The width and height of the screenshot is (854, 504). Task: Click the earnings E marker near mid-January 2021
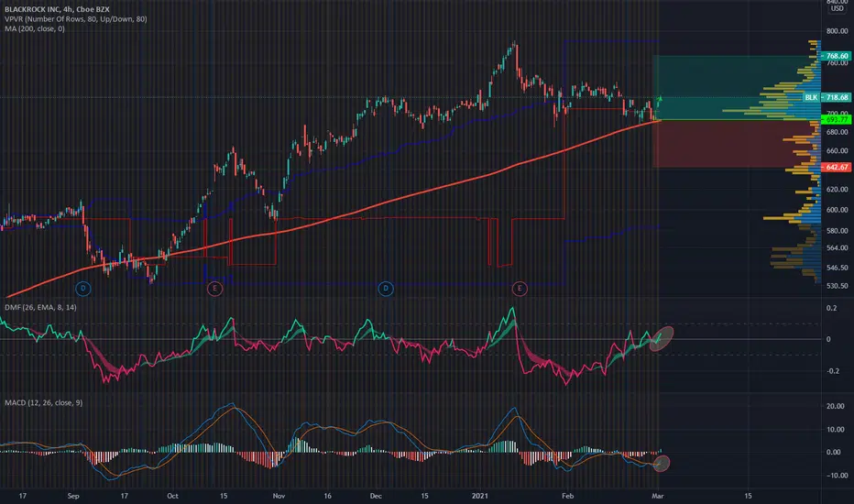click(520, 289)
